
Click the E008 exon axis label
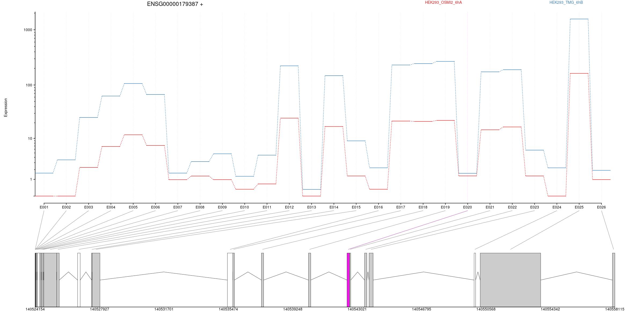200,207
